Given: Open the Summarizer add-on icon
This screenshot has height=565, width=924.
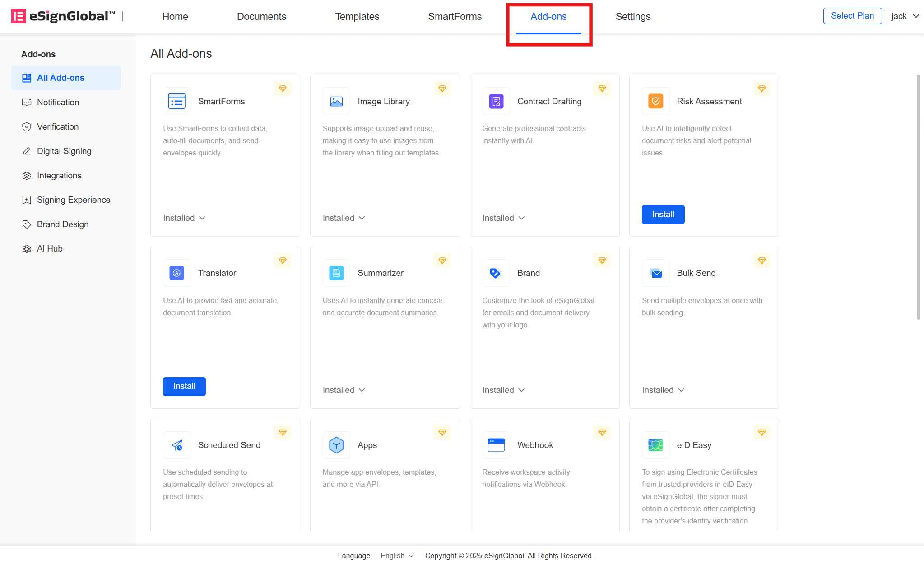Looking at the screenshot, I should (336, 273).
